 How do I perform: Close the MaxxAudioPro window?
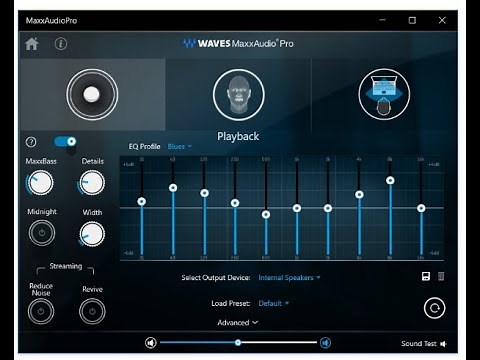click(442, 20)
